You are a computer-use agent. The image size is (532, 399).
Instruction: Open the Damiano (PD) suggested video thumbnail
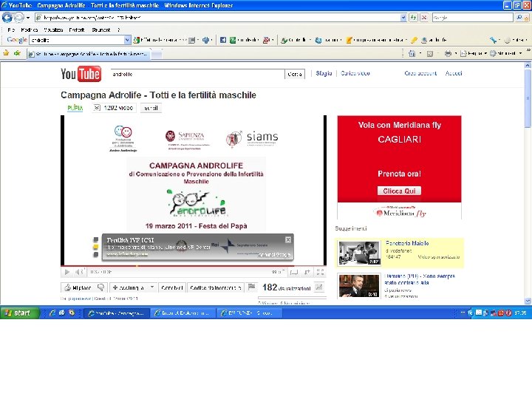pyautogui.click(x=358, y=286)
